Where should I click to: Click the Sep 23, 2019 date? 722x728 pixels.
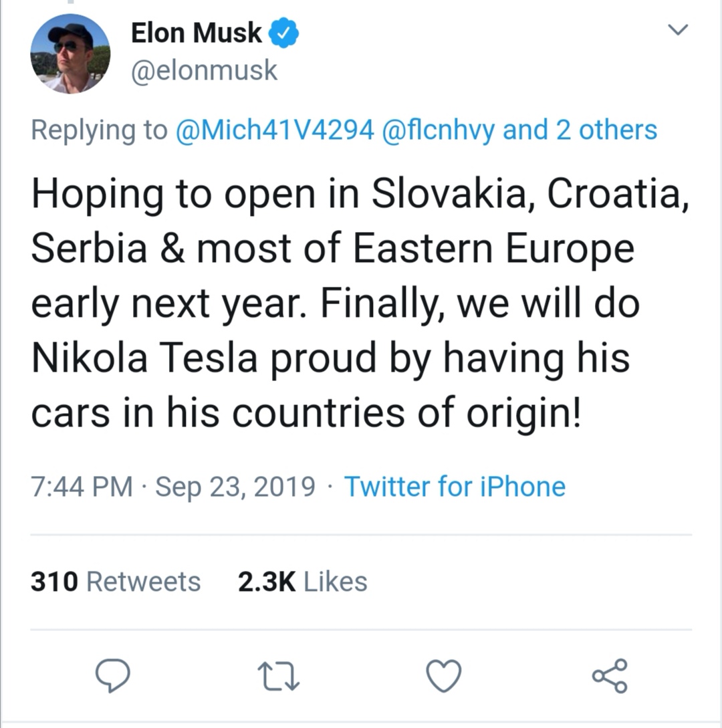click(x=235, y=487)
